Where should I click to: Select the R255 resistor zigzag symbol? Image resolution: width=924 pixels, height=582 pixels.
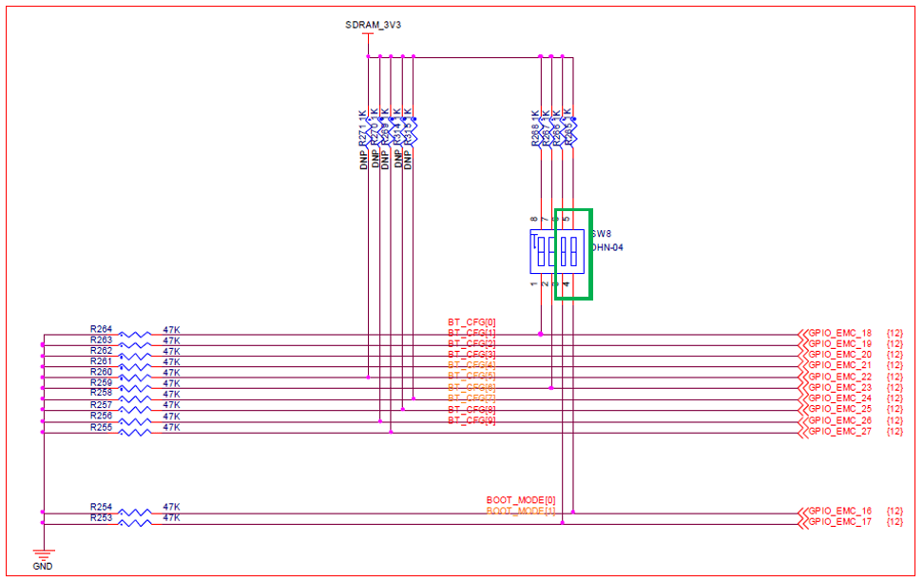click(135, 433)
